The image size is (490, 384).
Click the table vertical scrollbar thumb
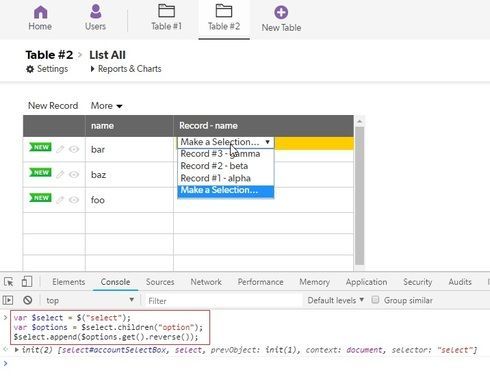pos(359,196)
